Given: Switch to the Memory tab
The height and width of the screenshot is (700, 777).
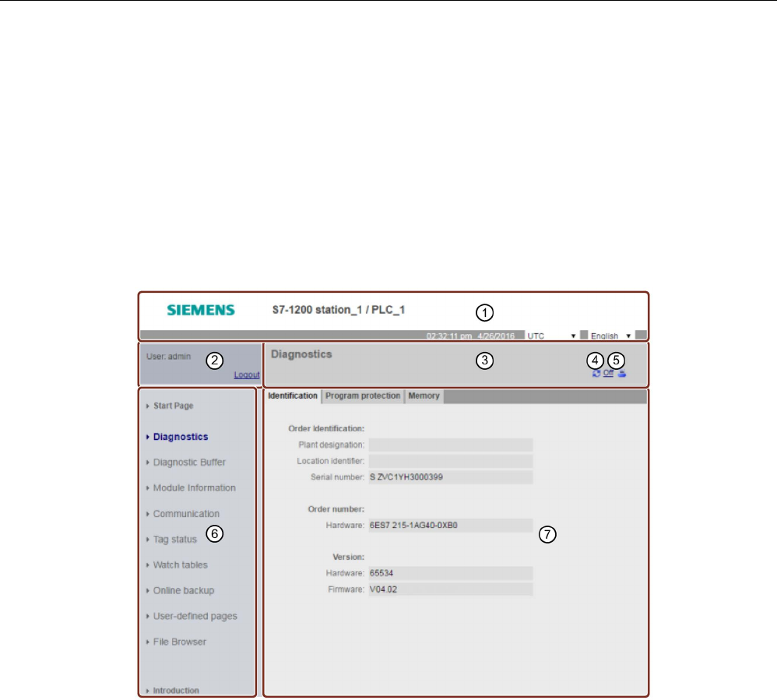Looking at the screenshot, I should (424, 396).
